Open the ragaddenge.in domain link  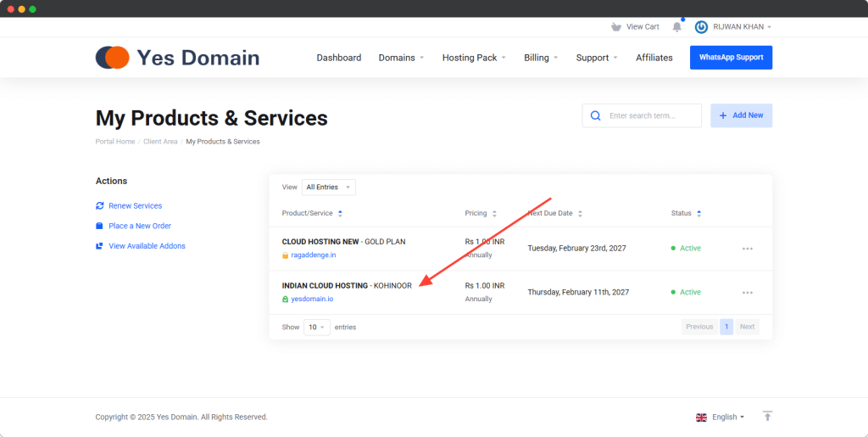tap(314, 255)
